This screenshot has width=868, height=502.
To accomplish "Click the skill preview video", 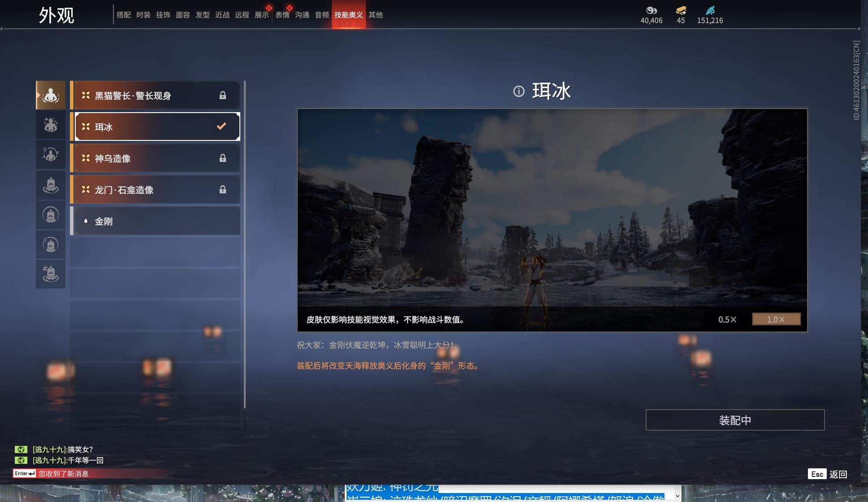I will click(552, 220).
